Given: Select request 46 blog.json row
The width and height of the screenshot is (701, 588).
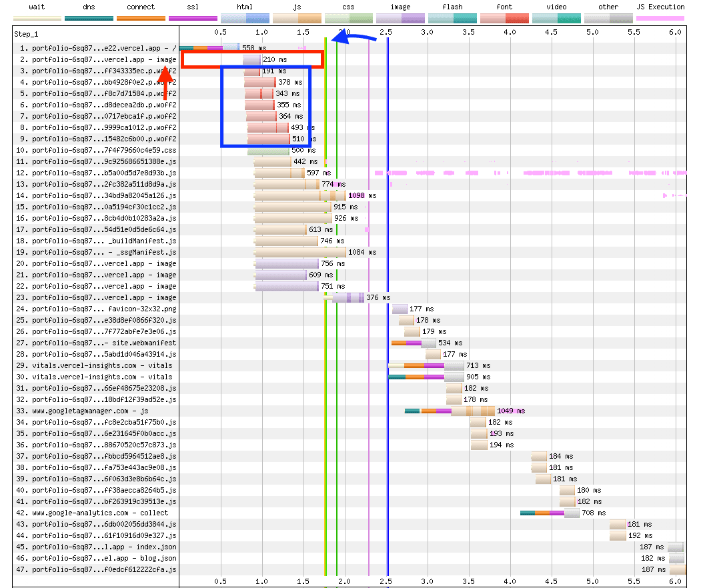Looking at the screenshot, I should point(104,558).
